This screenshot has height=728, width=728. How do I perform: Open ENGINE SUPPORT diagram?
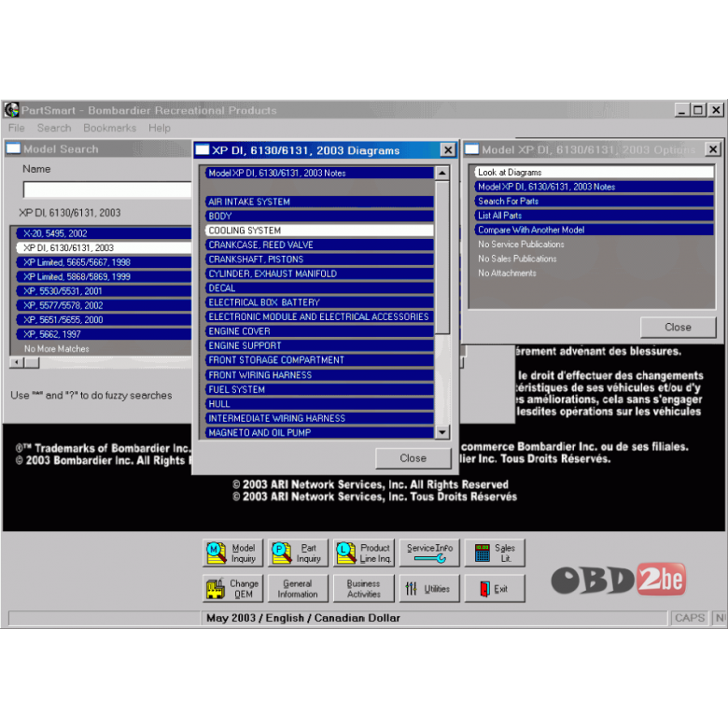(x=319, y=345)
